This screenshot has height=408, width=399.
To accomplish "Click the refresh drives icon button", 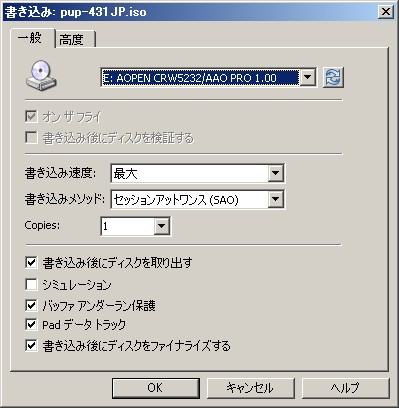I will coord(333,77).
